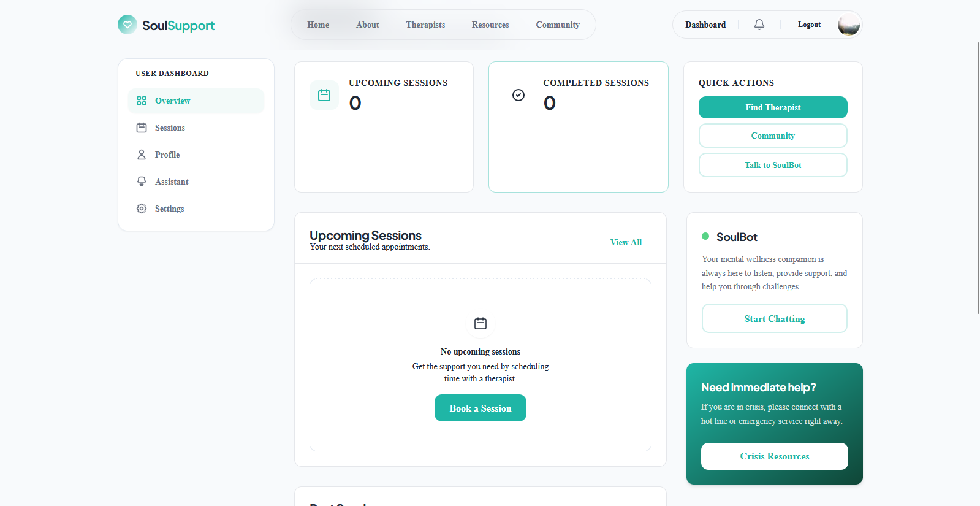
Task: Click the COMPLETED SESSIONS card label
Action: (596, 83)
